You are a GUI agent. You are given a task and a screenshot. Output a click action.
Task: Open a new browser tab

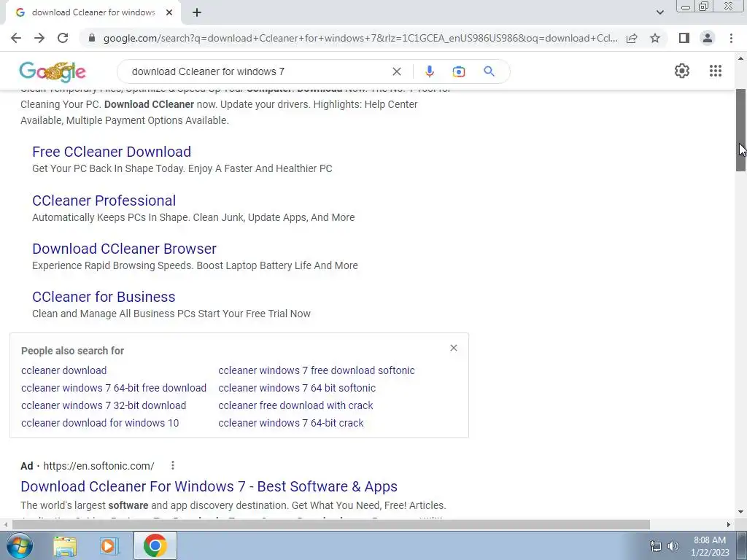(197, 12)
